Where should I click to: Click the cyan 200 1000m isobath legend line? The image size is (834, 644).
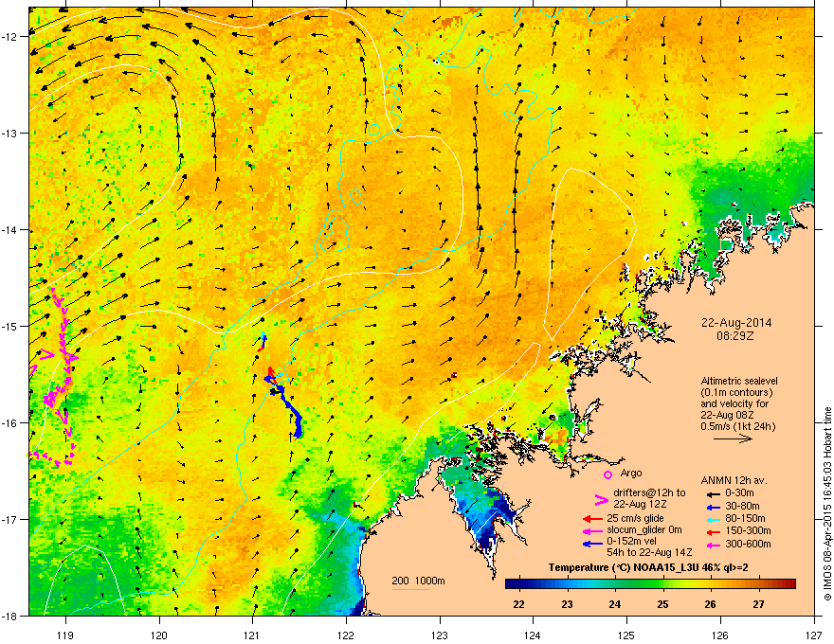[x=411, y=589]
